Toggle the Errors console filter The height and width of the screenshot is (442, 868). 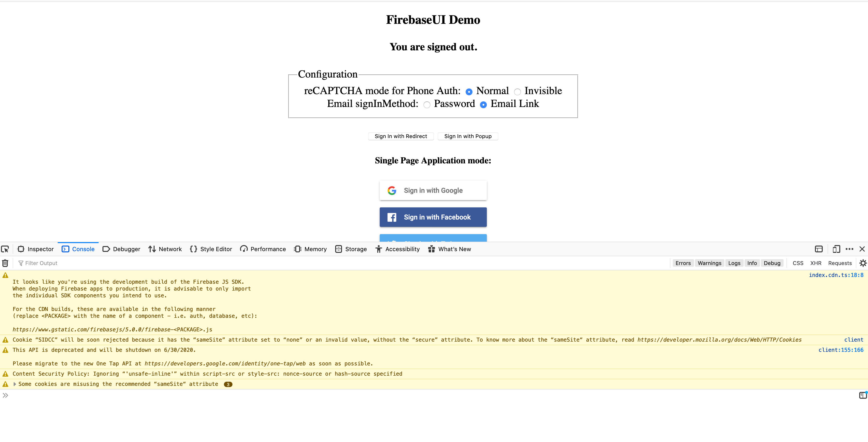click(x=683, y=263)
